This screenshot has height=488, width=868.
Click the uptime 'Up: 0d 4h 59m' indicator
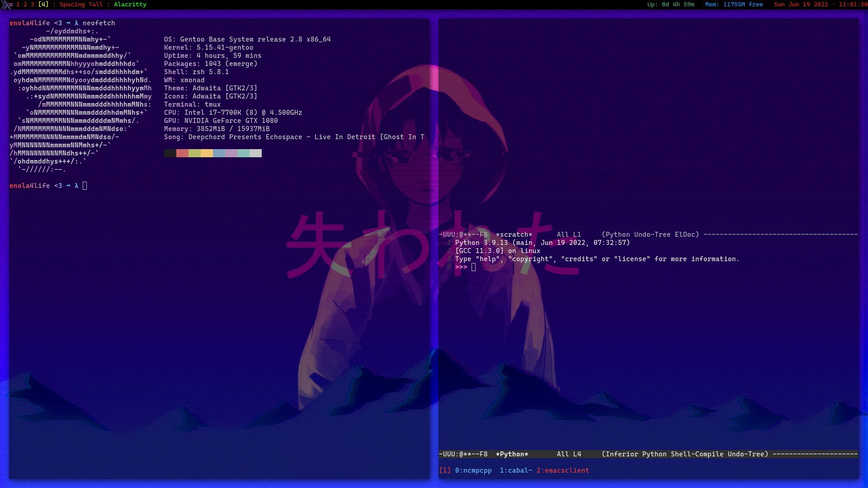coord(671,5)
